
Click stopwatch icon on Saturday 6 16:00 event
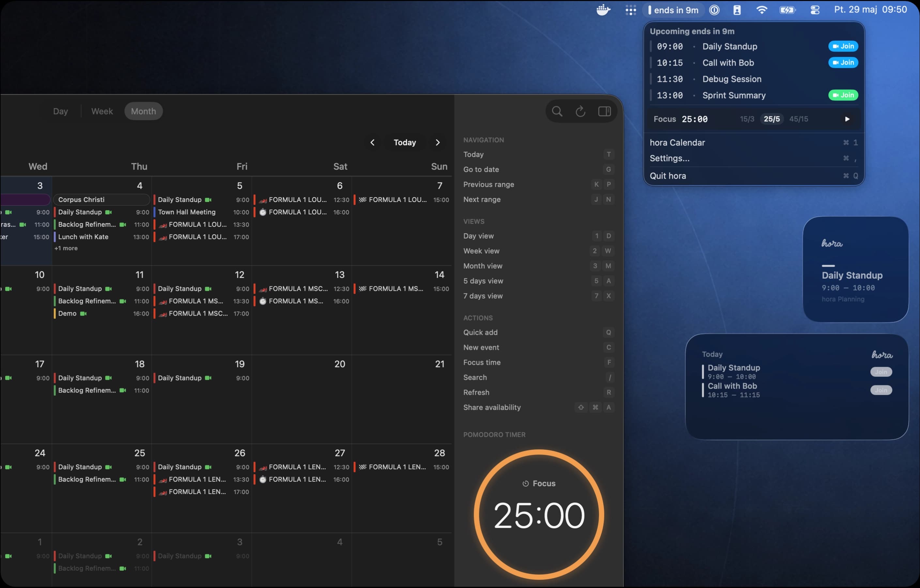tap(263, 212)
